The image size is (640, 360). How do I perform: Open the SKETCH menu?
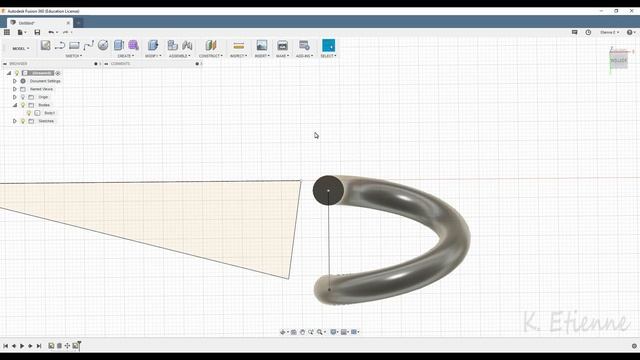point(73,56)
